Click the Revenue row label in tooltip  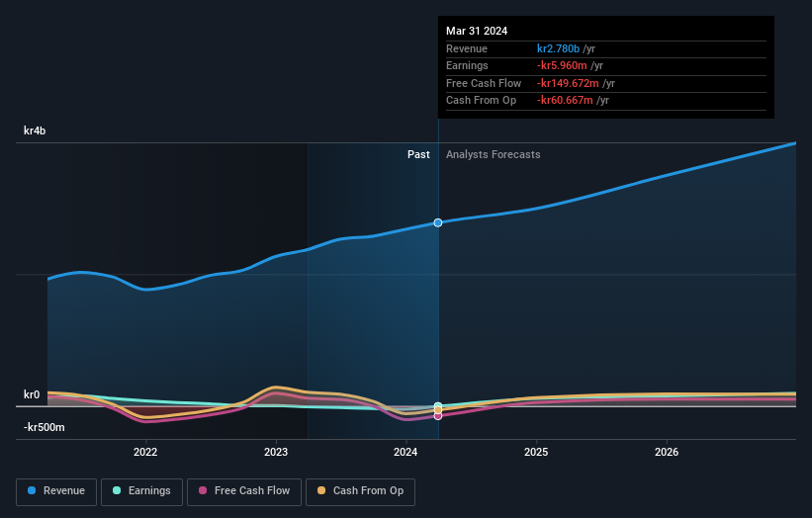tap(467, 48)
